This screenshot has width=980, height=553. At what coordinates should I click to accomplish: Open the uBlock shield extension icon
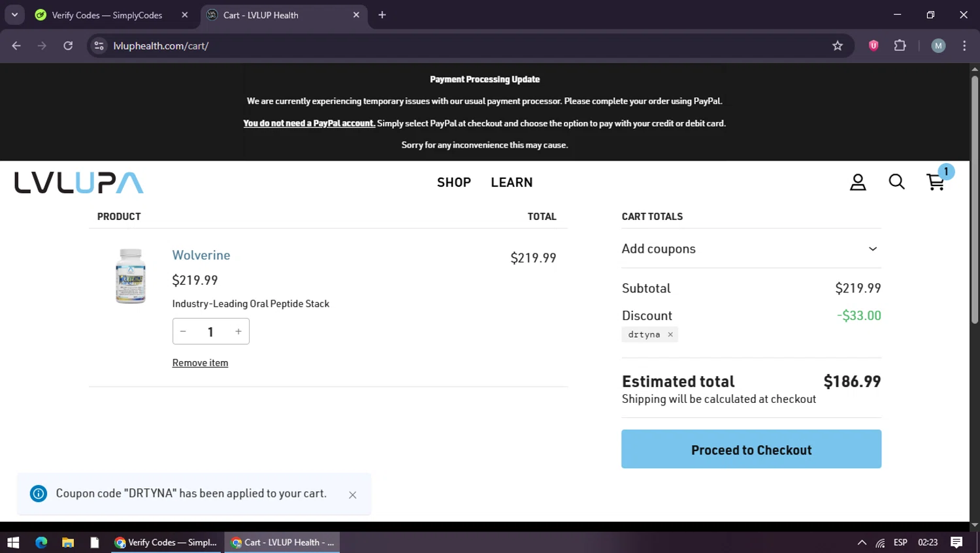tap(874, 46)
